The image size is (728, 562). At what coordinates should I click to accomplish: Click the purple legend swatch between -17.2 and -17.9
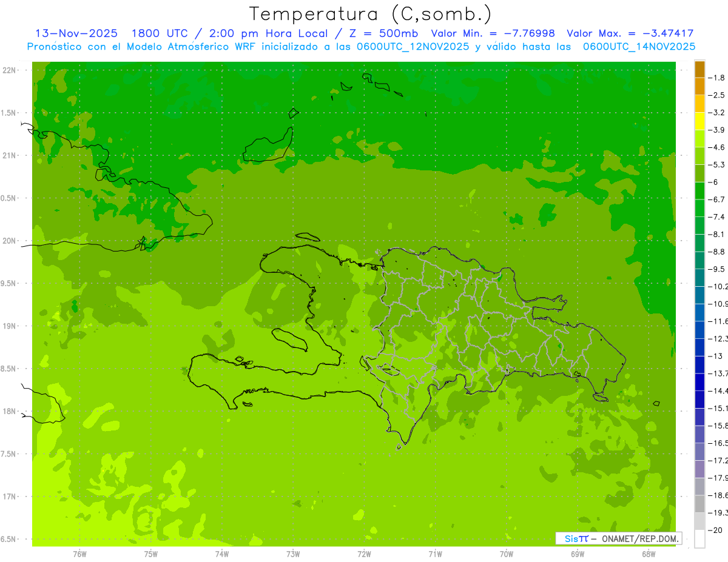pos(699,469)
